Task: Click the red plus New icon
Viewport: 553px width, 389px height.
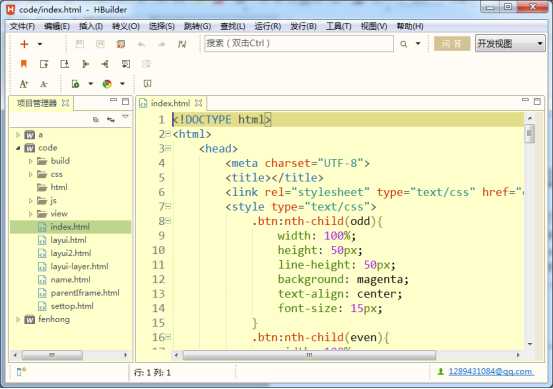Action: (24, 44)
